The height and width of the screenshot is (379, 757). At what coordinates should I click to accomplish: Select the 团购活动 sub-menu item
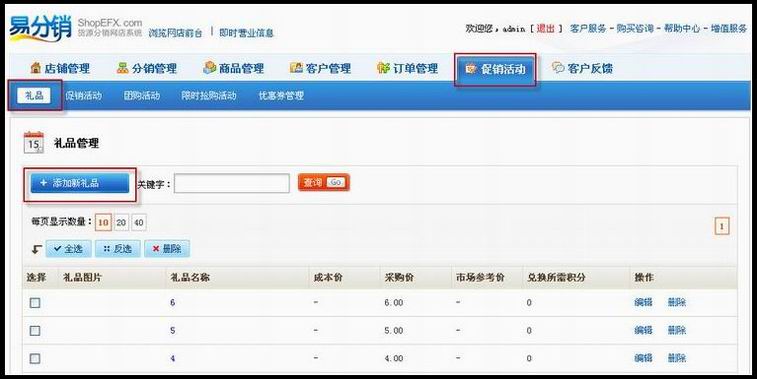click(141, 96)
